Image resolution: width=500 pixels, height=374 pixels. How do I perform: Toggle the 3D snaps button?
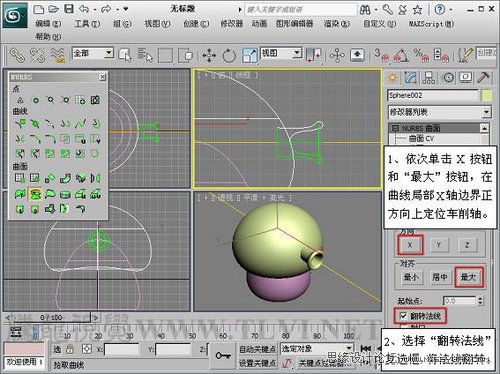coord(382,55)
